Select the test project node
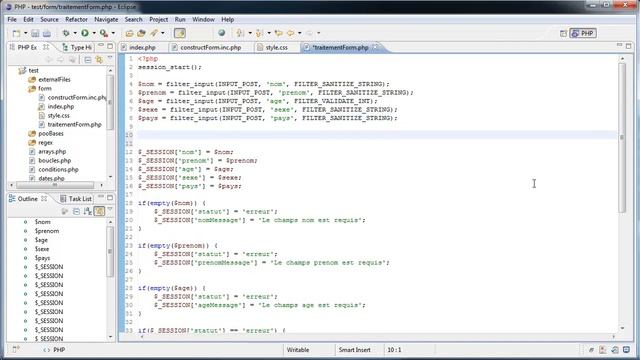Viewport: 640px width, 360px height. click(x=33, y=70)
